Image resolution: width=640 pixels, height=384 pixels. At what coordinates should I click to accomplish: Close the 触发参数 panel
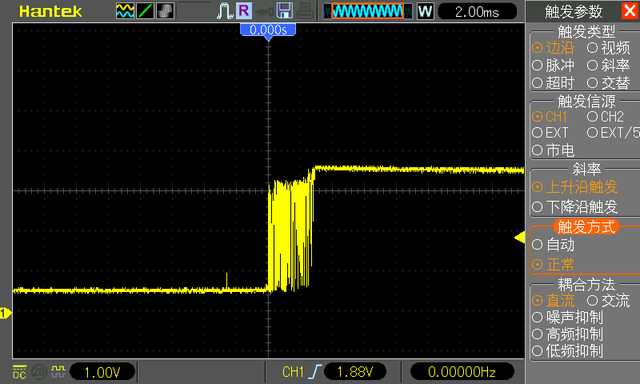[630, 11]
